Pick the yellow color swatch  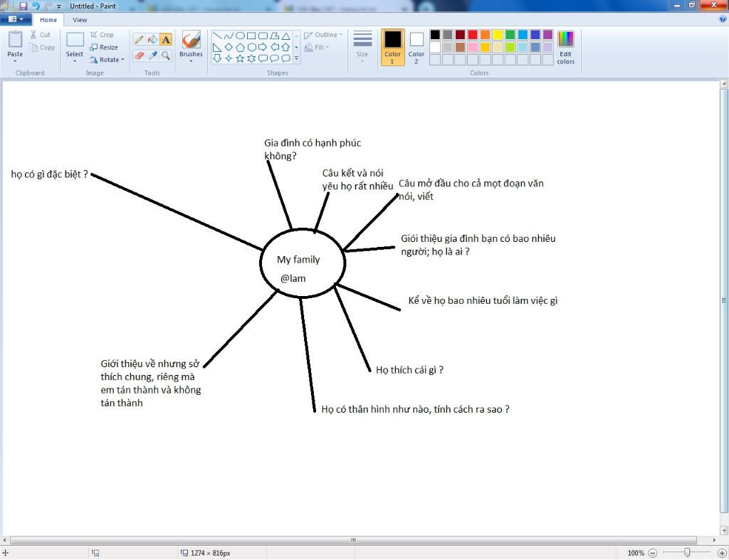coord(498,34)
